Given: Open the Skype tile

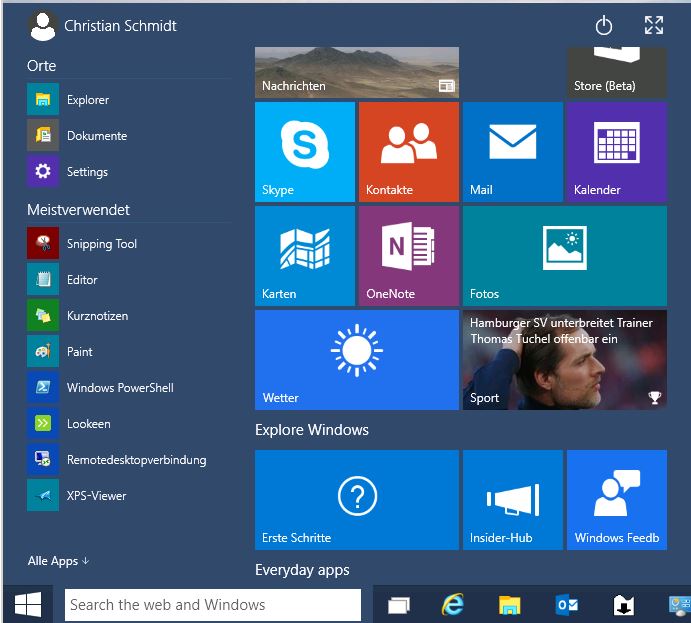Looking at the screenshot, I should point(304,152).
